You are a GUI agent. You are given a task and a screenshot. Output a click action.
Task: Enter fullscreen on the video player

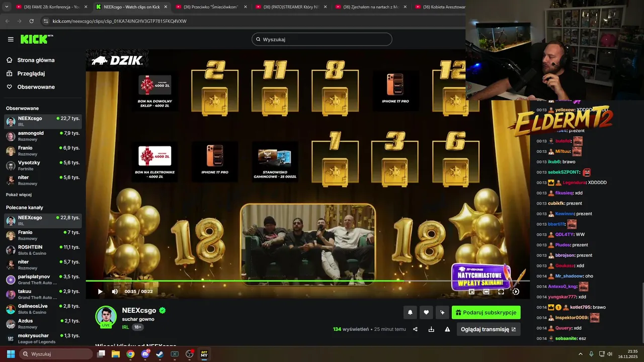pyautogui.click(x=501, y=292)
